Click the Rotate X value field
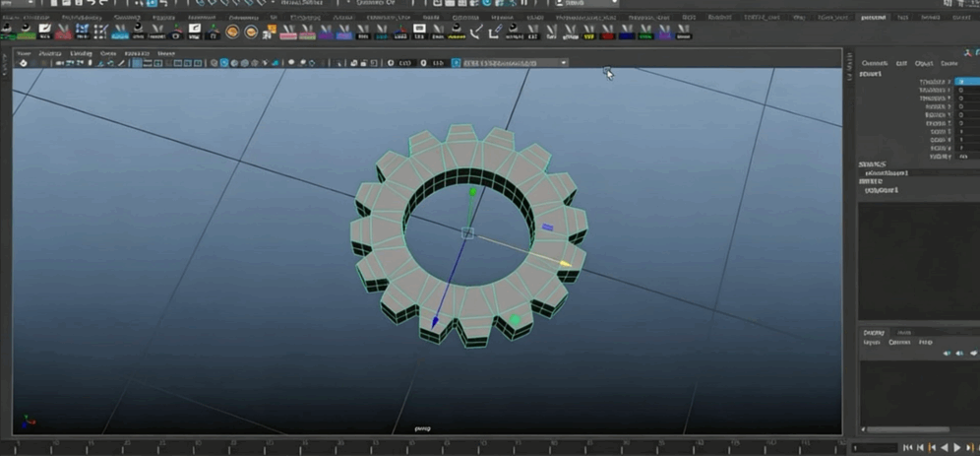 (967, 107)
